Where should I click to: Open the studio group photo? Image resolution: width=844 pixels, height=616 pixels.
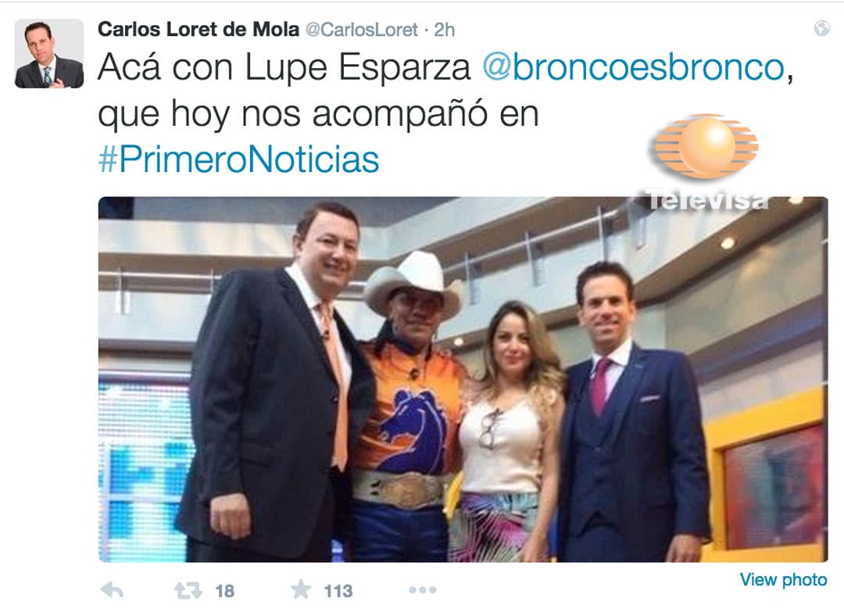[x=463, y=379]
